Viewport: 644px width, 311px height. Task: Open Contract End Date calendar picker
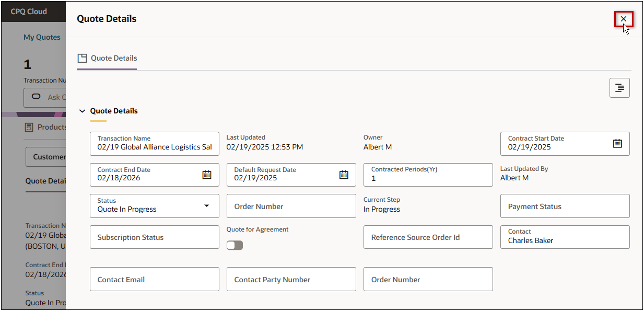207,175
